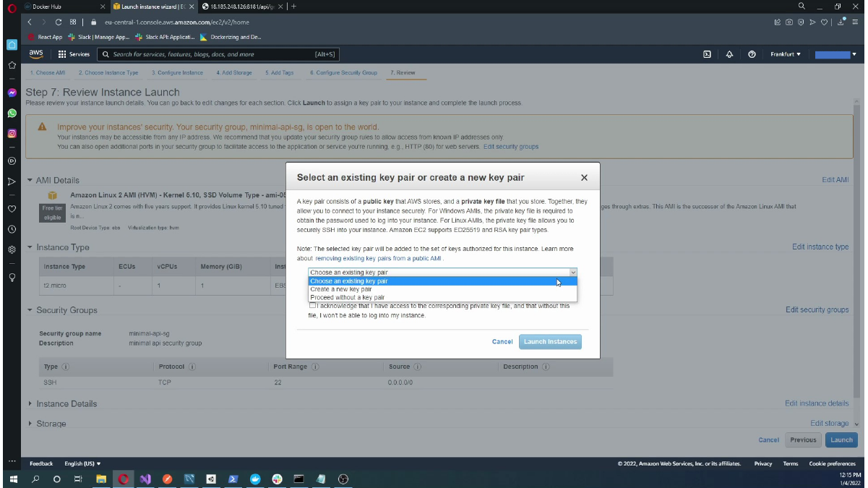This screenshot has width=868, height=488.
Task: Open WhatsApp in Opera sidebar
Action: click(12, 114)
